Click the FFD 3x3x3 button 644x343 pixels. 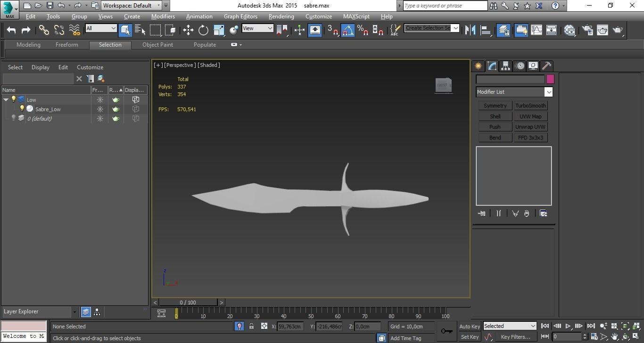(x=530, y=138)
